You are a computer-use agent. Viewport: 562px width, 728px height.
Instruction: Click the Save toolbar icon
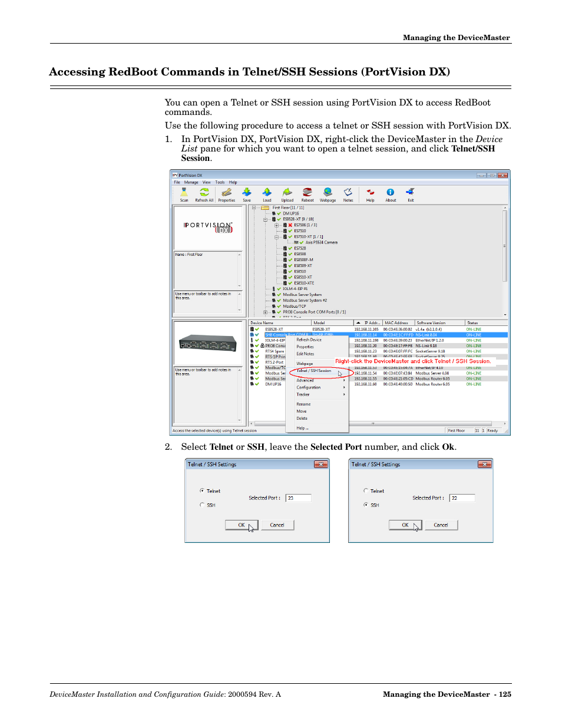[247, 195]
